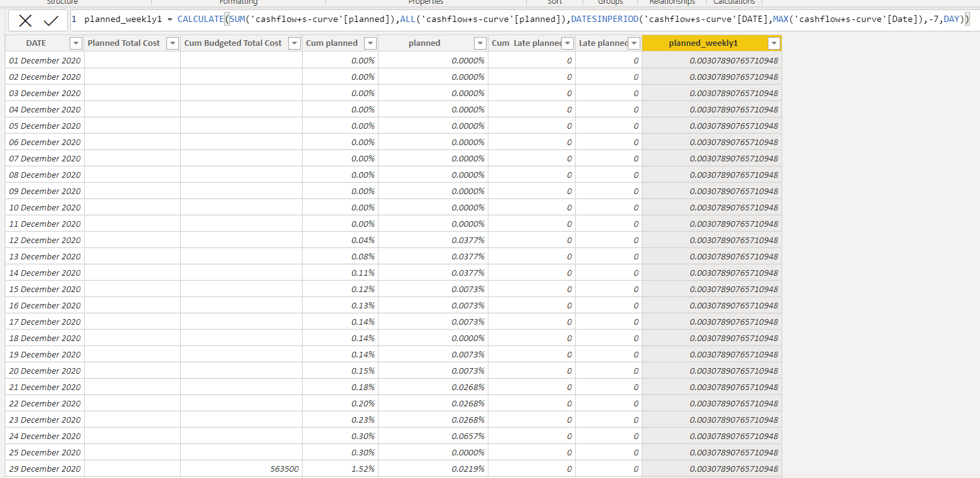
Task: Open the planned column filter dropdown
Action: point(480,43)
